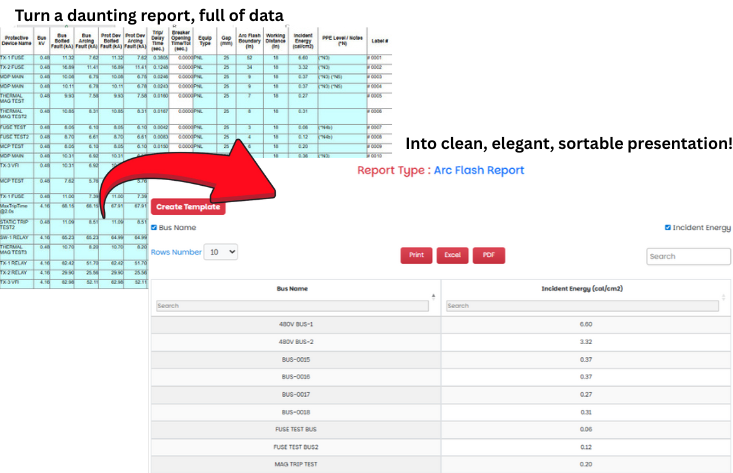Click the Arc Flash Report type label
Viewport: 733px width, 473px height.
coord(478,170)
